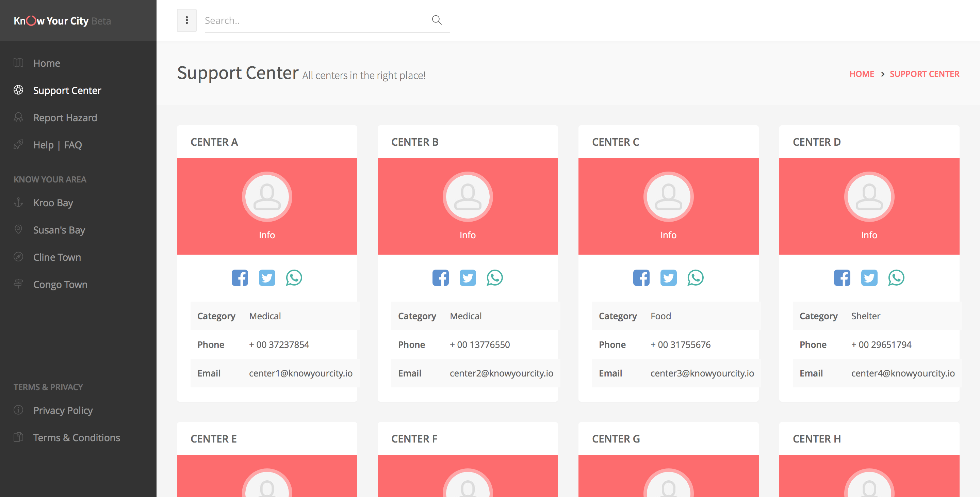Click the HOME breadcrumb link
The image size is (980, 497).
coord(862,74)
